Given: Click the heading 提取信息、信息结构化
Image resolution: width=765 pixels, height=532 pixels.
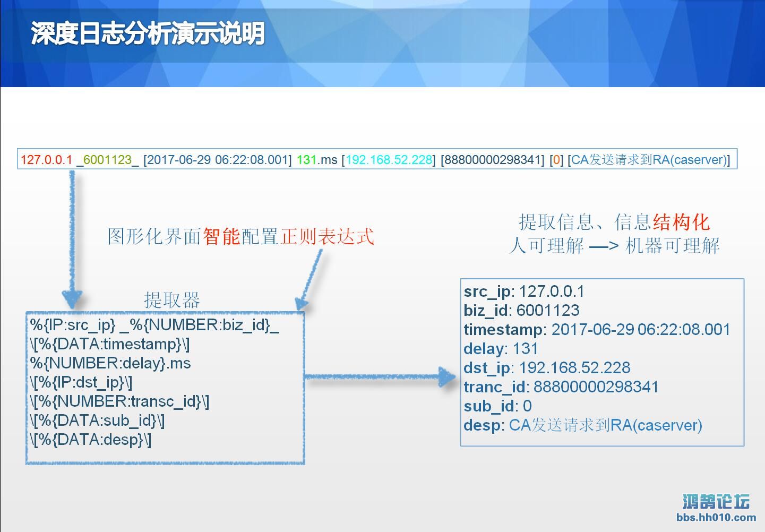Looking at the screenshot, I should [x=614, y=222].
